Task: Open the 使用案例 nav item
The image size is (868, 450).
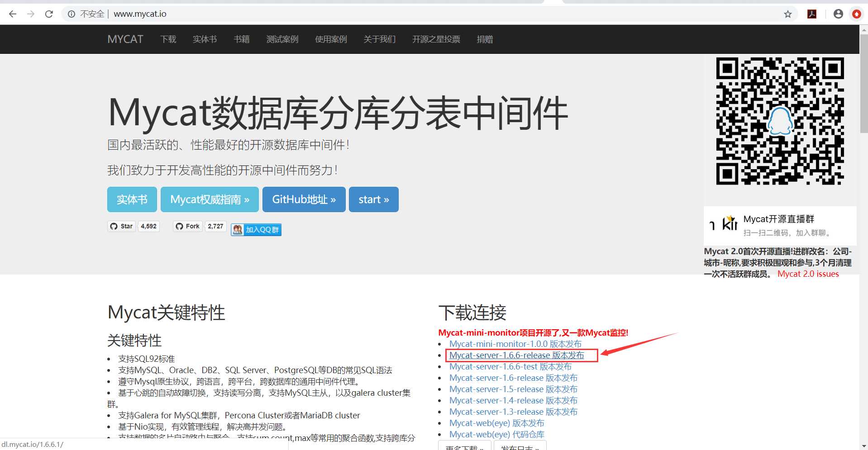Action: [x=331, y=39]
